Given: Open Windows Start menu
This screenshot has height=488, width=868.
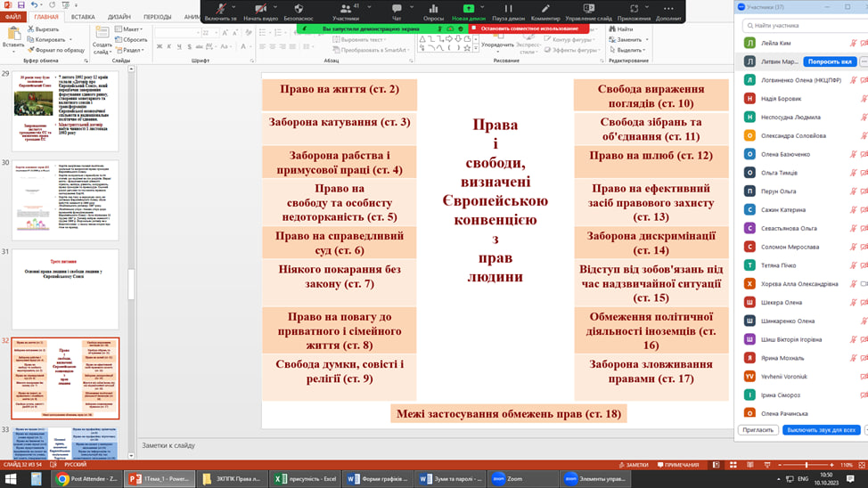Looking at the screenshot, I should [x=11, y=478].
